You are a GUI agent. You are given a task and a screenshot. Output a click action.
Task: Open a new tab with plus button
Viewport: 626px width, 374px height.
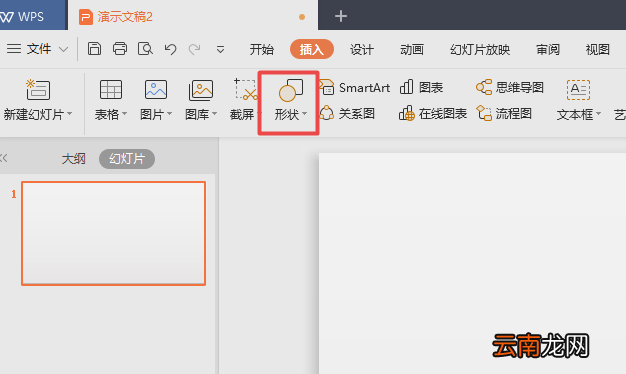[x=341, y=16]
